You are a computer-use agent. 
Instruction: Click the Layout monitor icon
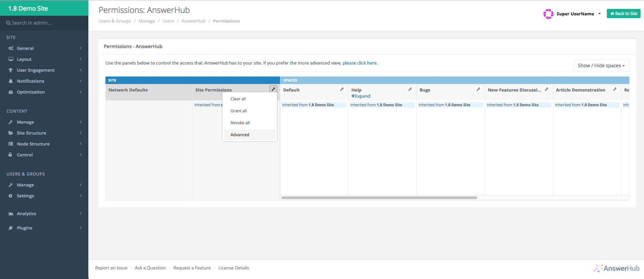[11, 59]
